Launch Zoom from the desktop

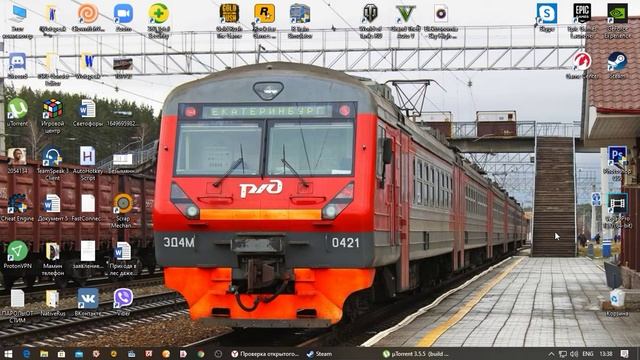[123, 14]
